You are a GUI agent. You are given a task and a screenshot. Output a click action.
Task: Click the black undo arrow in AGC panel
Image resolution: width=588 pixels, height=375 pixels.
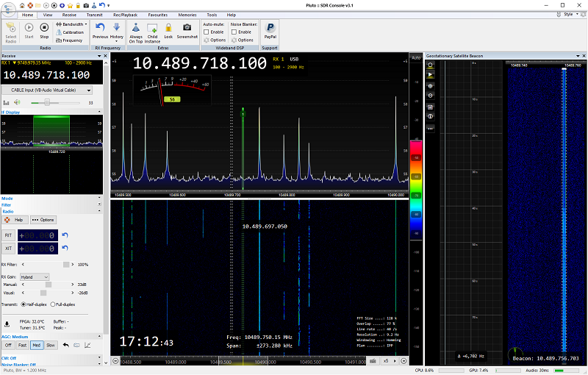tap(66, 345)
